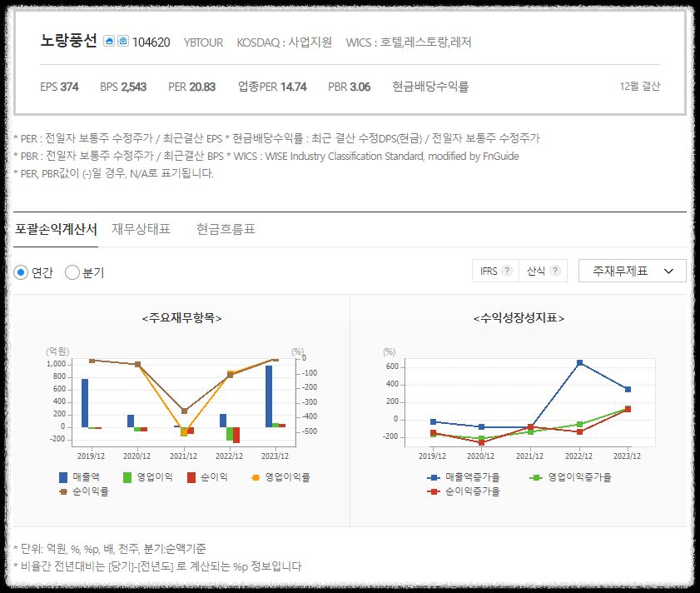Toggle the 영업이익 legend swatch

pos(127,477)
